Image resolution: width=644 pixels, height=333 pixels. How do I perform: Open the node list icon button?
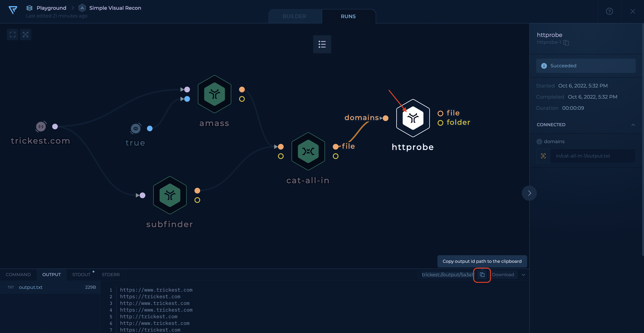(x=322, y=44)
